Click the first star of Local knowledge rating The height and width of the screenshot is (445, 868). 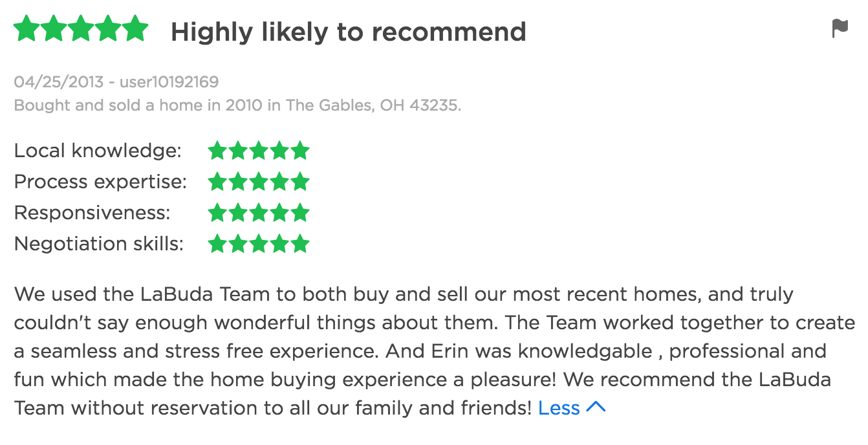217,151
